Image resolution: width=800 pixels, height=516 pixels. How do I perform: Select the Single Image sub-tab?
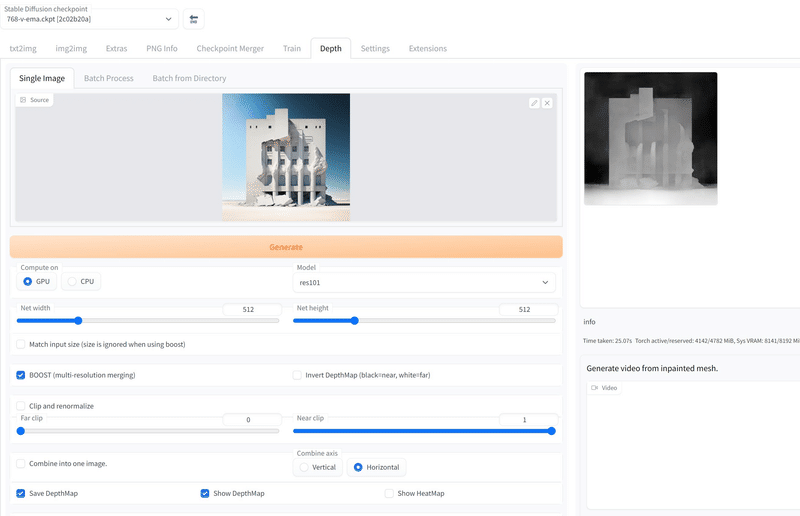(x=42, y=78)
